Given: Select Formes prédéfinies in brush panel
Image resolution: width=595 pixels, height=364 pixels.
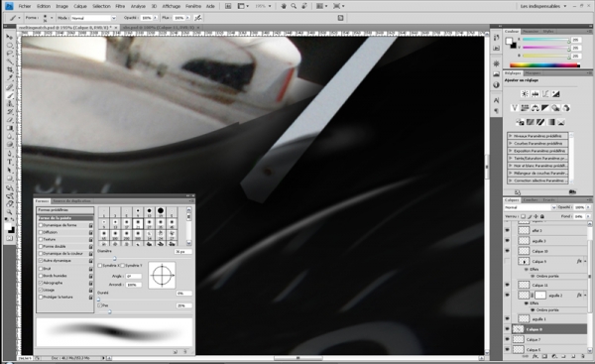Looking at the screenshot, I should click(64, 210).
